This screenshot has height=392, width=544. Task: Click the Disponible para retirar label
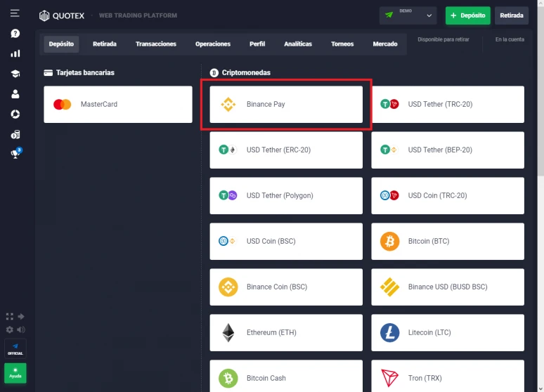(x=443, y=39)
